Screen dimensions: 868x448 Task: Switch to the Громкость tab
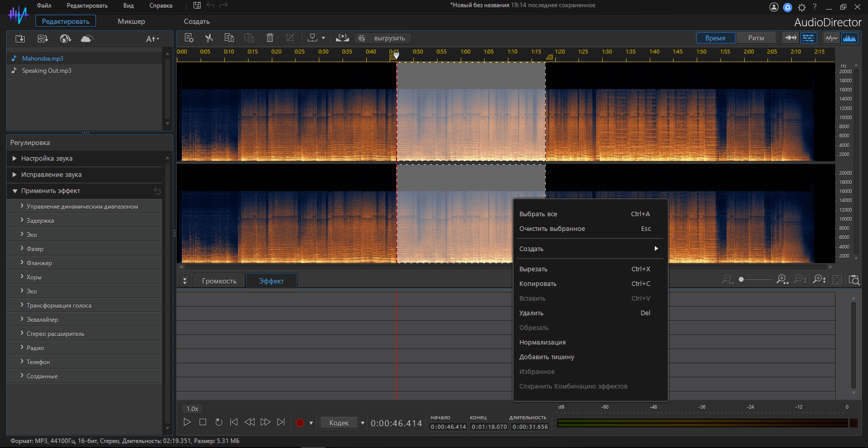point(219,281)
